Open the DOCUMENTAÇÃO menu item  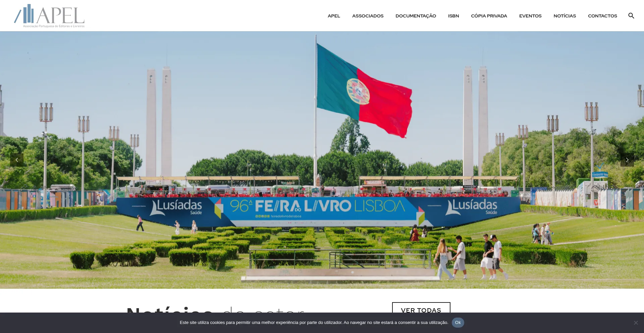(416, 16)
